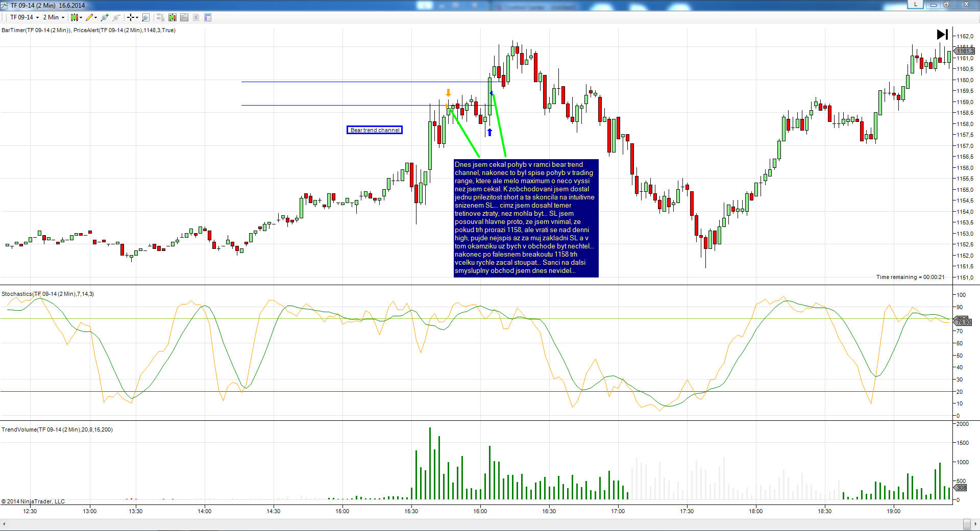The width and height of the screenshot is (980, 531).
Task: Open the Indicators line chart icon
Action: click(184, 17)
